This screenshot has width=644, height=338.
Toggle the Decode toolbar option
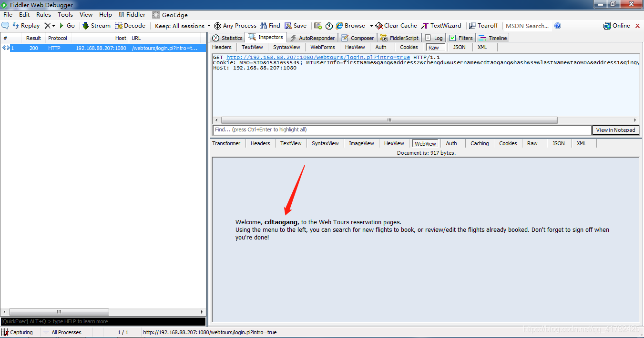130,26
